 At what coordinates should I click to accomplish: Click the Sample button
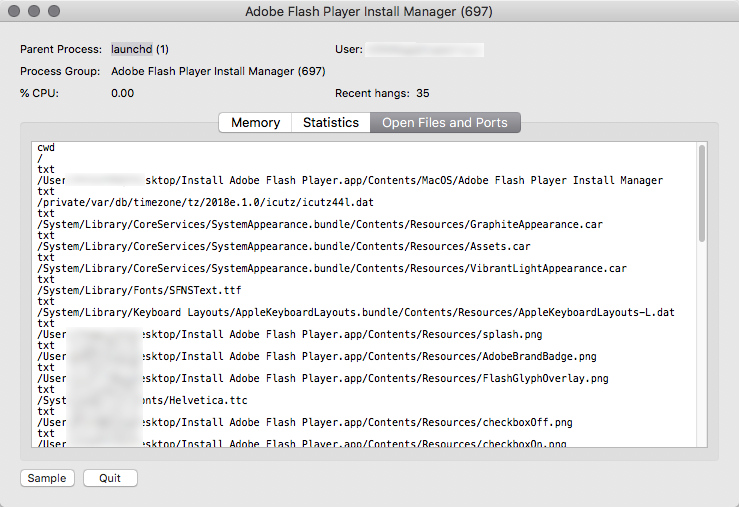(x=47, y=478)
